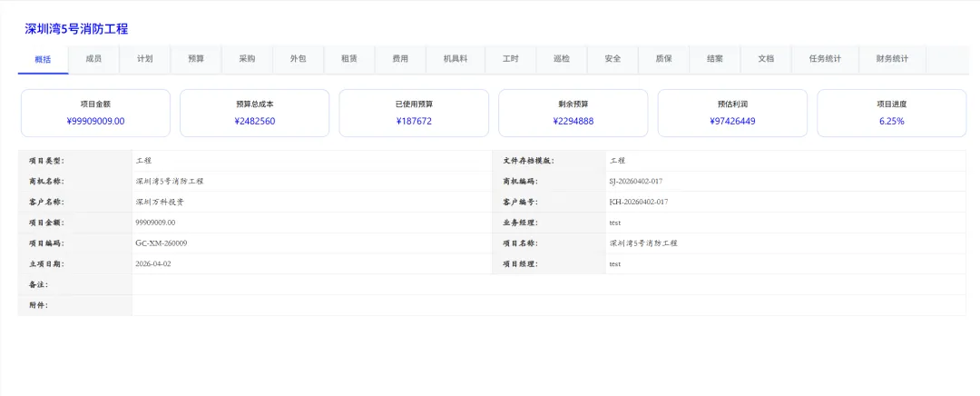
Task: Select the 费用 tab
Action: [401, 59]
